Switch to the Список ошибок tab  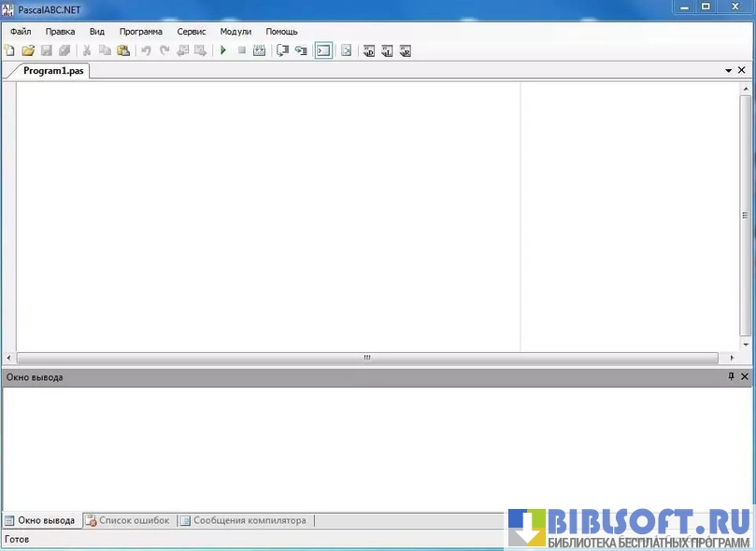pos(128,520)
